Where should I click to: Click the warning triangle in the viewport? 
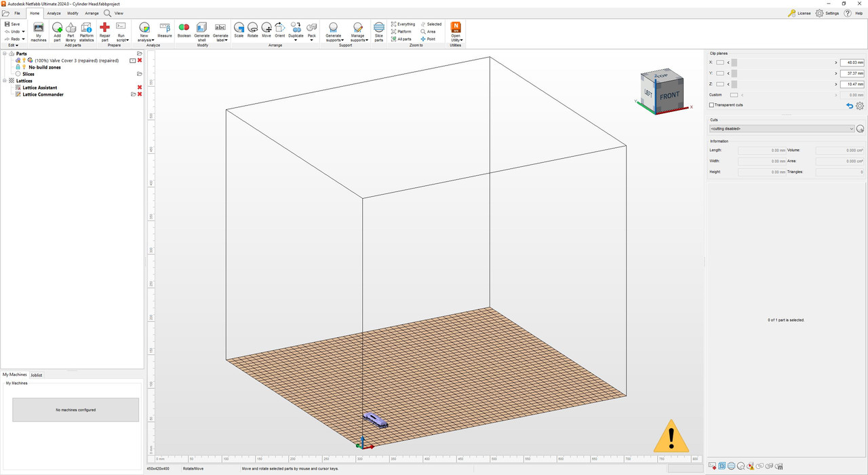click(x=671, y=436)
